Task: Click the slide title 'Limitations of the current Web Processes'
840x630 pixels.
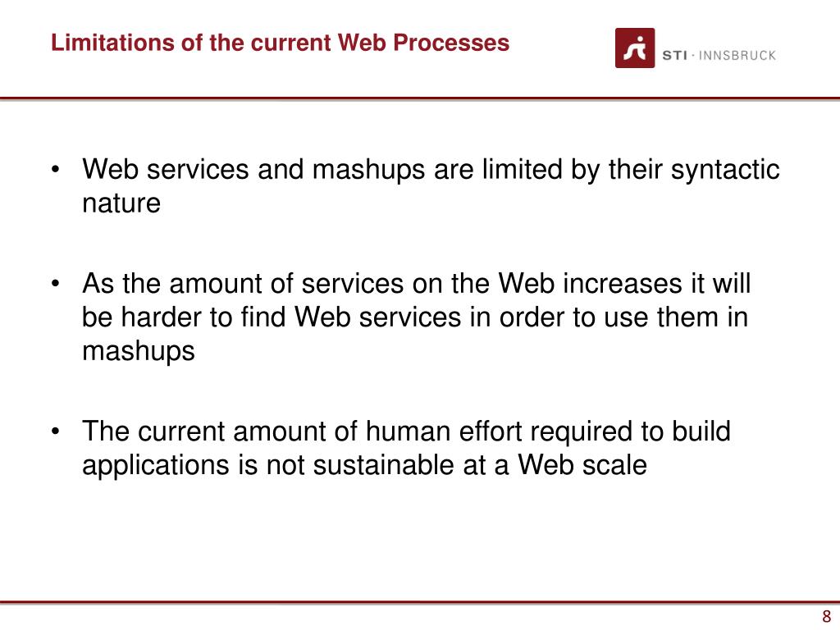Action: pos(280,43)
